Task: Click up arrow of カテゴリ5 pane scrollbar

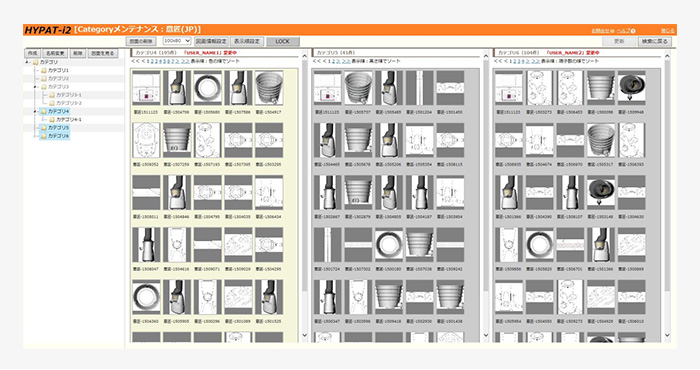Action: (x=486, y=56)
